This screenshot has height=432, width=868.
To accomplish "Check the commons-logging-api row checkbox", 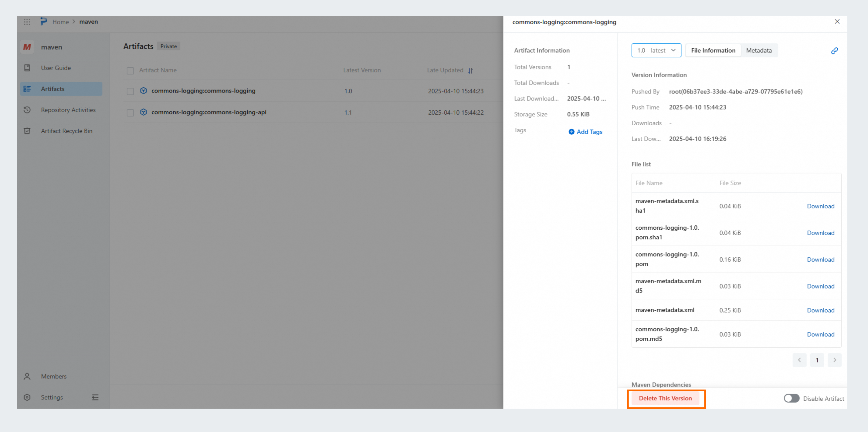I will click(131, 113).
